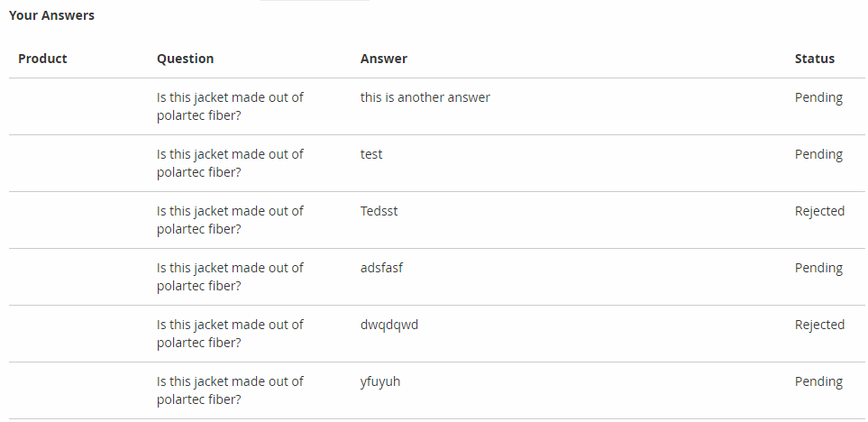Click the Rejected status for "Tedsst"
This screenshot has height=422, width=868.
818,211
